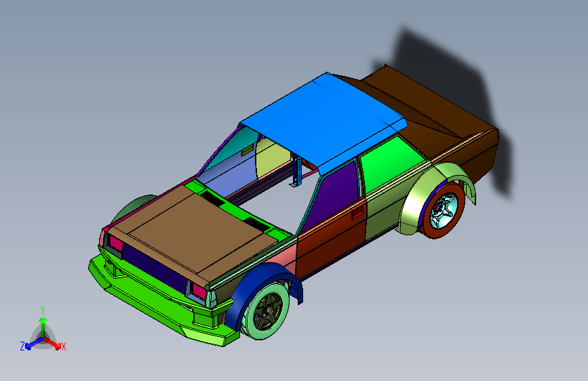
Task: Select the yellow interior panel inside cabin
Action: pyautogui.click(x=272, y=157)
